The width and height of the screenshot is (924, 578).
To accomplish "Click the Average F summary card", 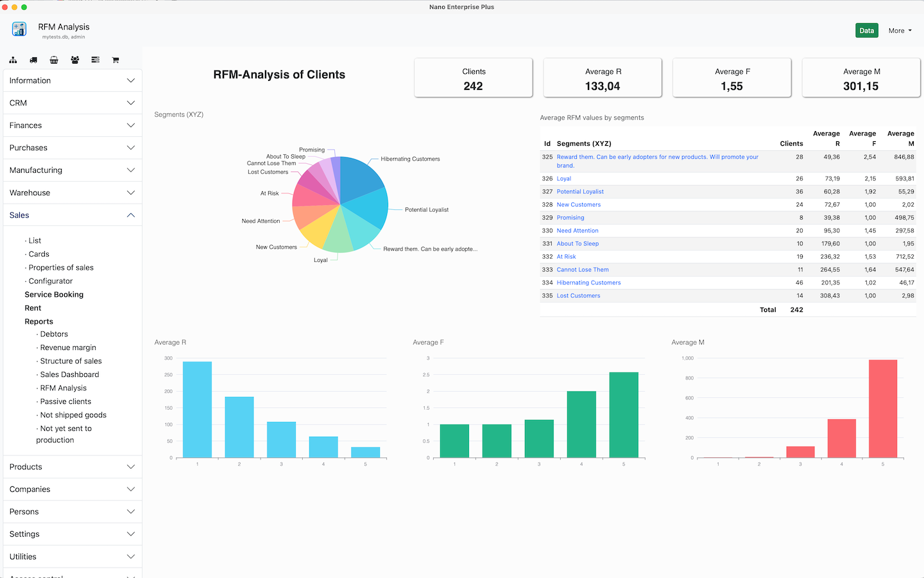I will point(732,78).
